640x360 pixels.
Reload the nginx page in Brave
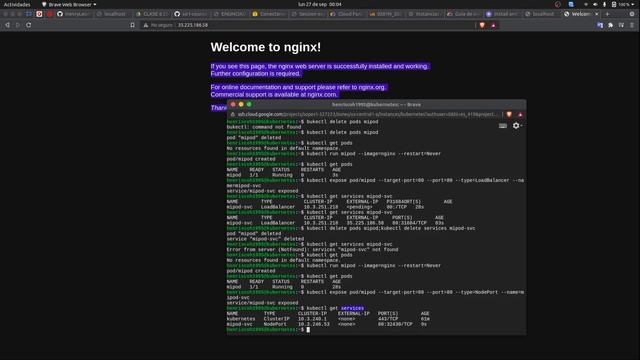tap(29, 25)
